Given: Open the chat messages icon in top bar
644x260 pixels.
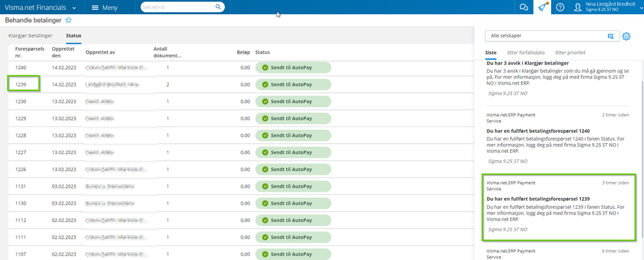Looking at the screenshot, I should click(x=523, y=7).
